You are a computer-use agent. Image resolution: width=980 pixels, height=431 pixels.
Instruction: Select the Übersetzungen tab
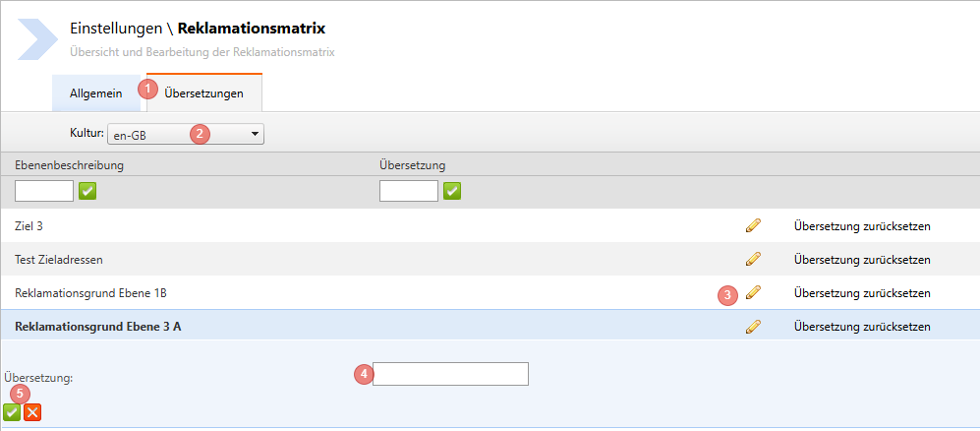[204, 93]
